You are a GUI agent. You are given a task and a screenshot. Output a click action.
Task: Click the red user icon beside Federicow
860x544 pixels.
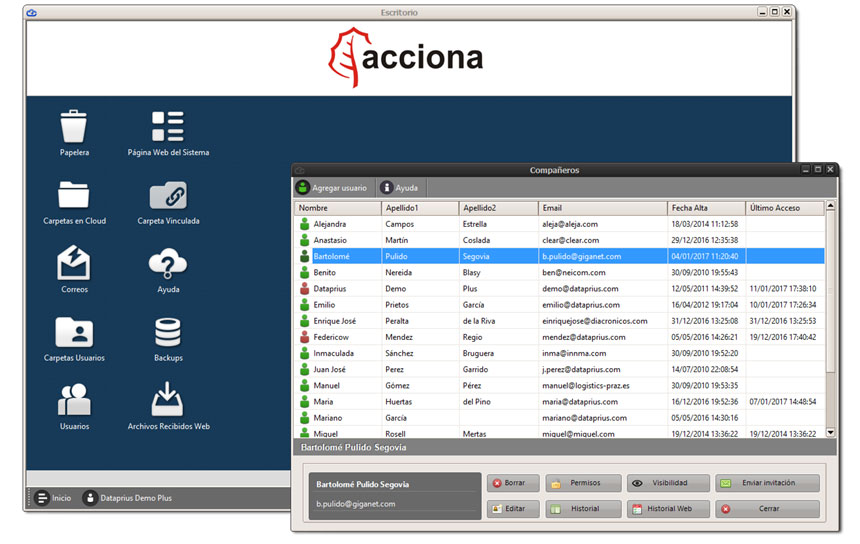304,337
